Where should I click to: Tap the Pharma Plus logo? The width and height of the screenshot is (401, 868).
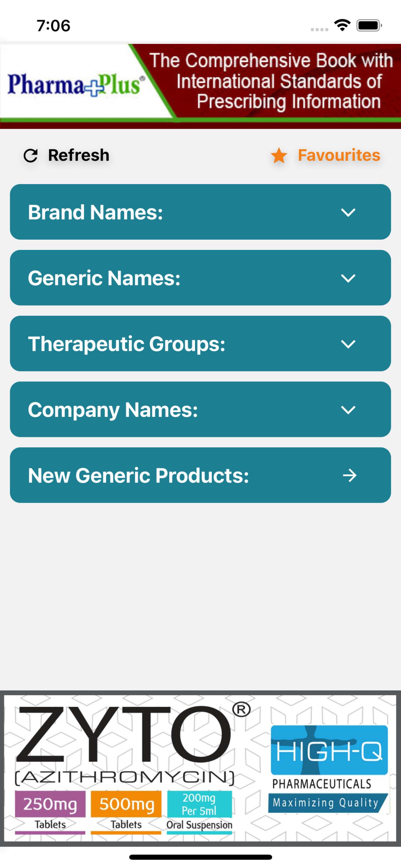click(76, 84)
